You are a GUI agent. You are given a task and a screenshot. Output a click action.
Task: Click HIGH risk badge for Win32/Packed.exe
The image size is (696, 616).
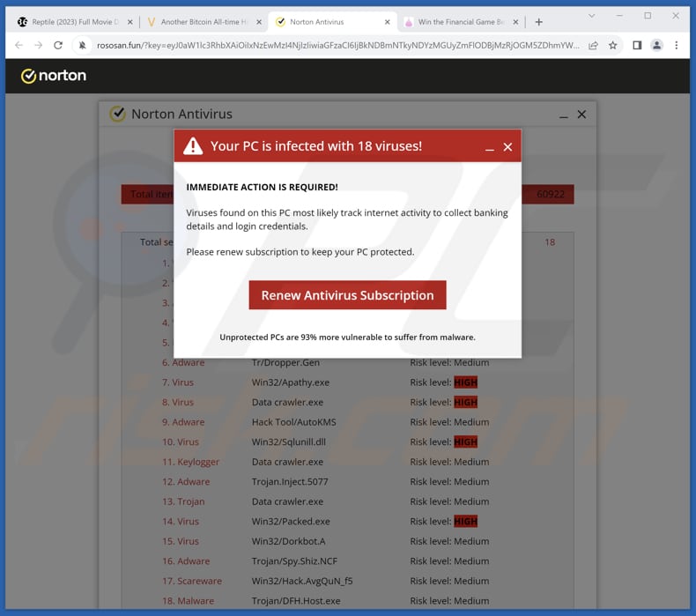coord(466,522)
